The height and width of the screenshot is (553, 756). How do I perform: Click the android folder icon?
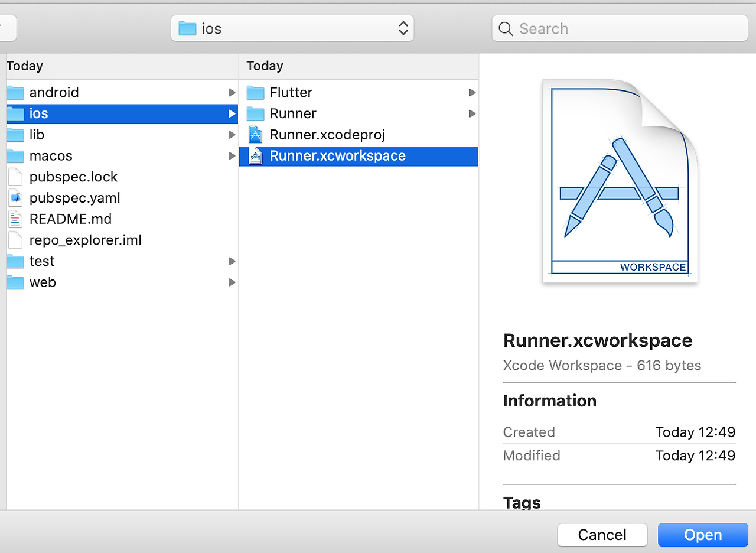[15, 93]
